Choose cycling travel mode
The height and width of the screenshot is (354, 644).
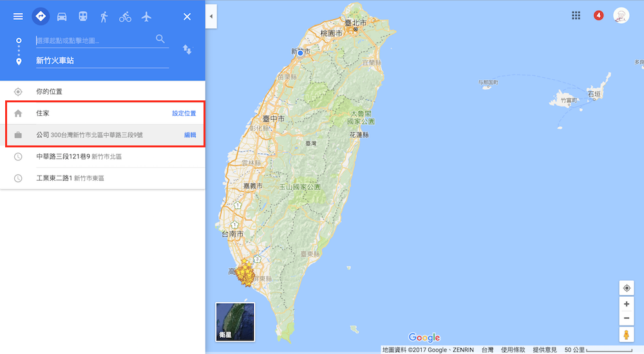coord(126,17)
